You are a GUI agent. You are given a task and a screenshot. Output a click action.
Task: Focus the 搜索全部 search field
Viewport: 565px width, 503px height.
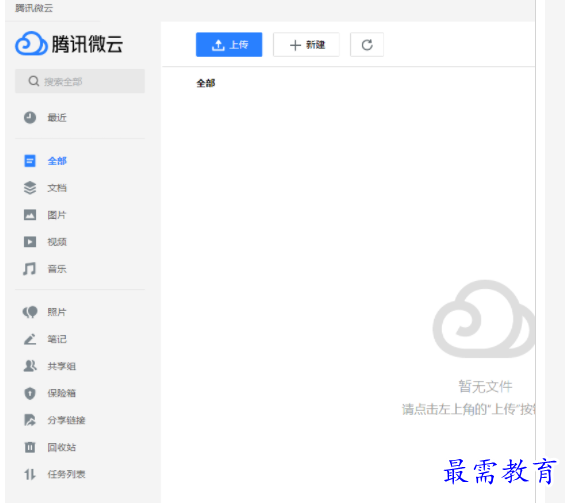point(80,81)
